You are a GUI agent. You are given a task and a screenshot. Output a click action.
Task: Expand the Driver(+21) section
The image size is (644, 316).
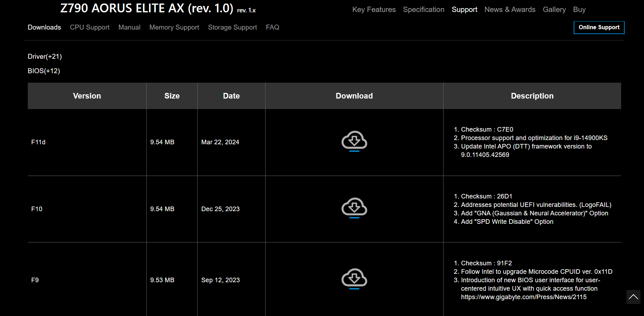tap(45, 56)
